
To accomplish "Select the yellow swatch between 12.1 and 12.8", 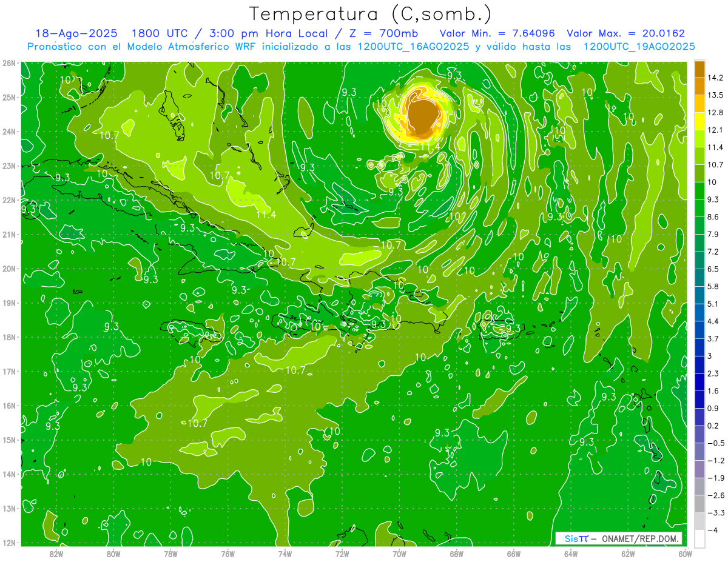I will [699, 120].
